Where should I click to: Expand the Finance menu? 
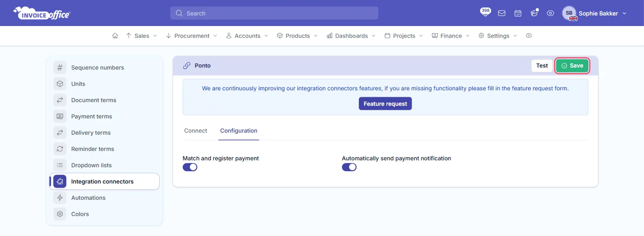coord(451,36)
